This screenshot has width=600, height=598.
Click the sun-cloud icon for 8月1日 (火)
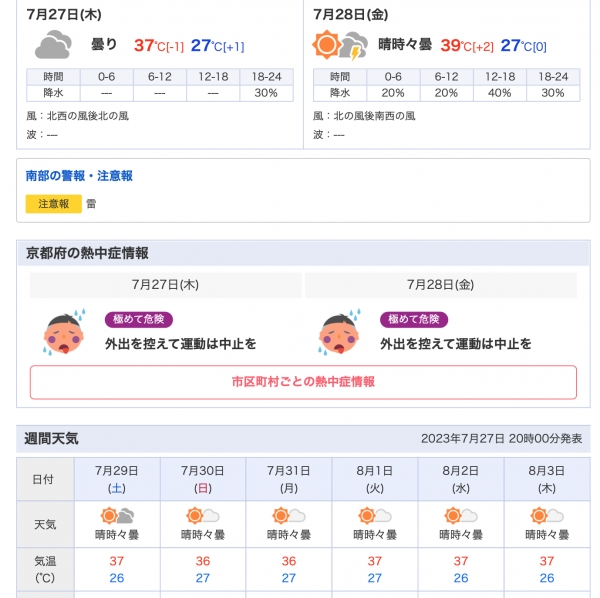point(375,516)
